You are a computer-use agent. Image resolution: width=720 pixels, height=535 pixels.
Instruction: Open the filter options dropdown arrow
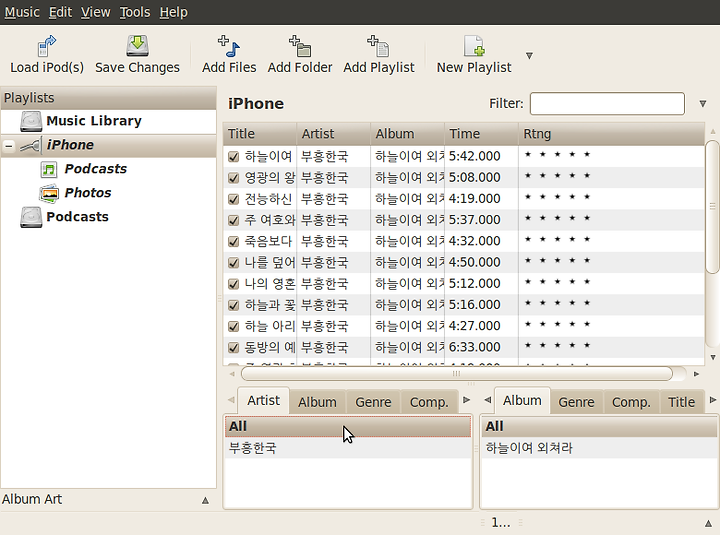703,104
